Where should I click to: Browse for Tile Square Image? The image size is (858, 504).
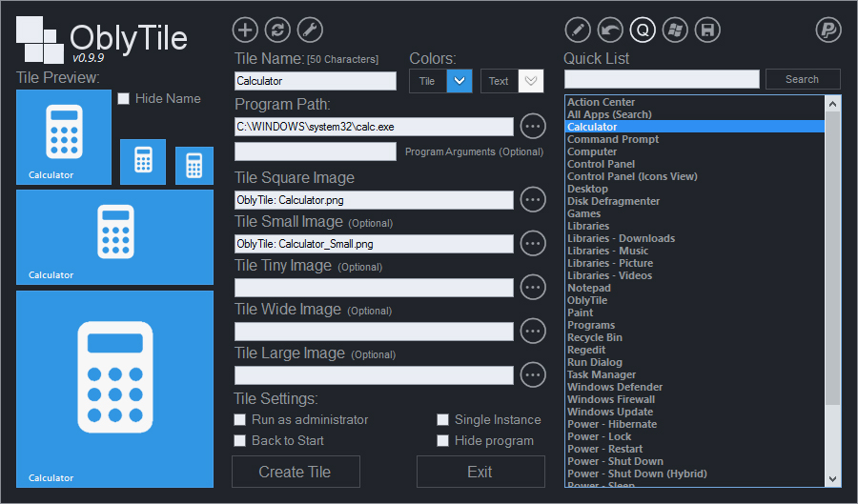click(x=532, y=200)
